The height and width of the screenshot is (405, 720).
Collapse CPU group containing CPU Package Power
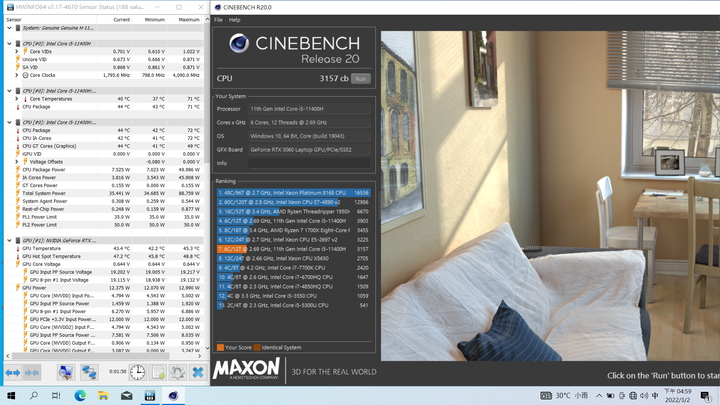point(9,122)
